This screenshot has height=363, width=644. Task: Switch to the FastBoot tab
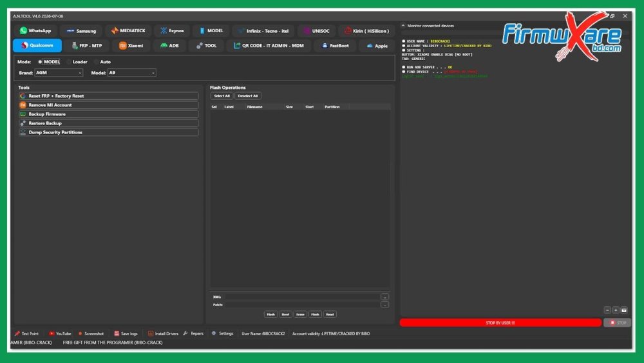click(x=335, y=46)
